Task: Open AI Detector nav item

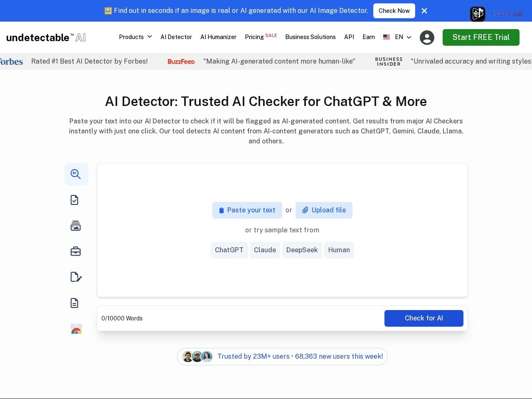Action: [x=176, y=37]
